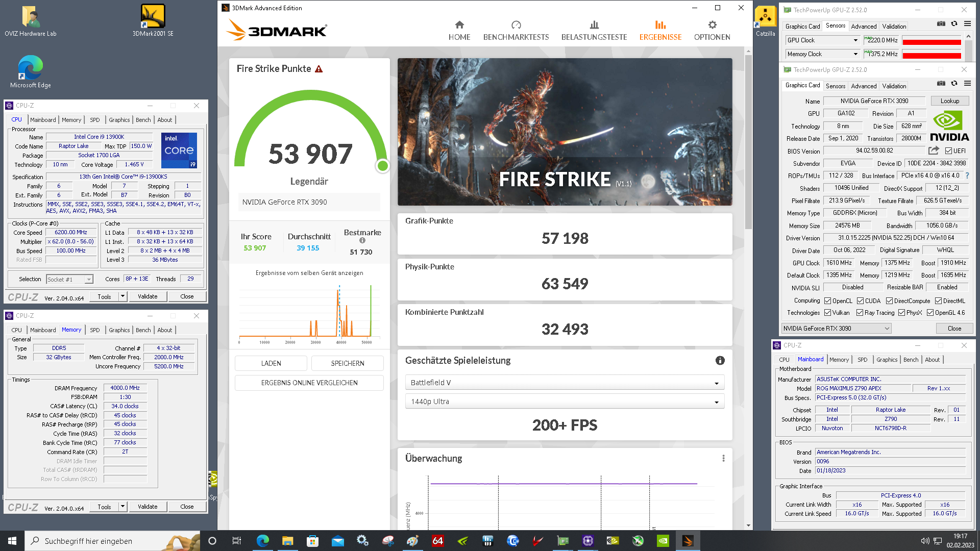Open the Catzilla desktop icon
The height and width of the screenshot is (551, 980).
765,20
